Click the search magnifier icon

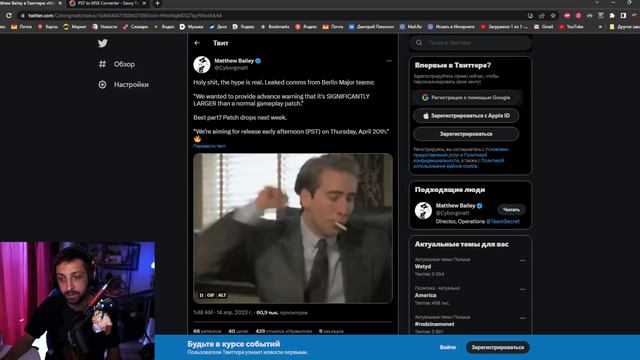point(419,42)
